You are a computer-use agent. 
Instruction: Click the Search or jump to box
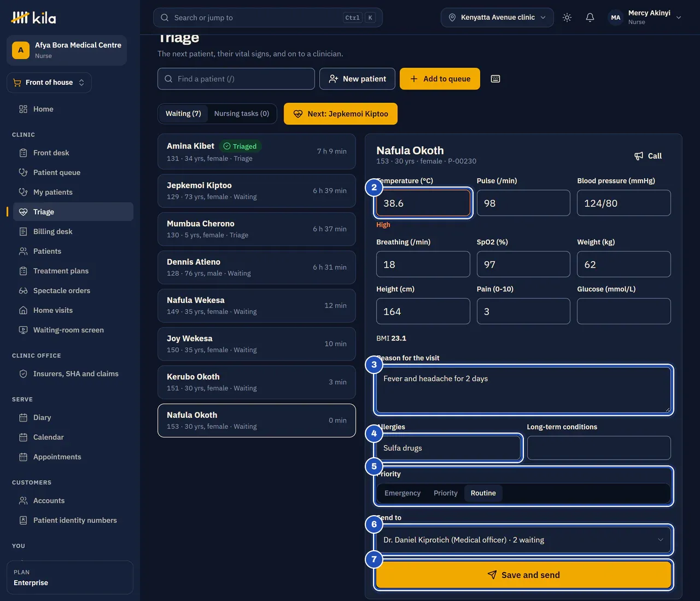point(268,17)
